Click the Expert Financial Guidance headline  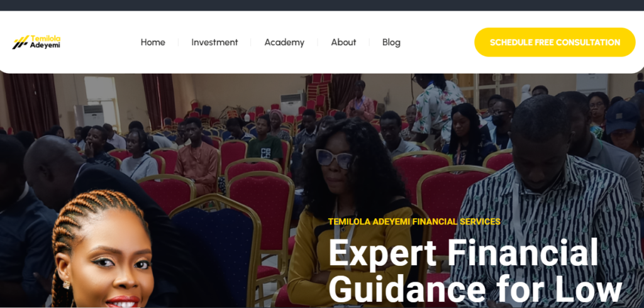pyautogui.click(x=475, y=272)
